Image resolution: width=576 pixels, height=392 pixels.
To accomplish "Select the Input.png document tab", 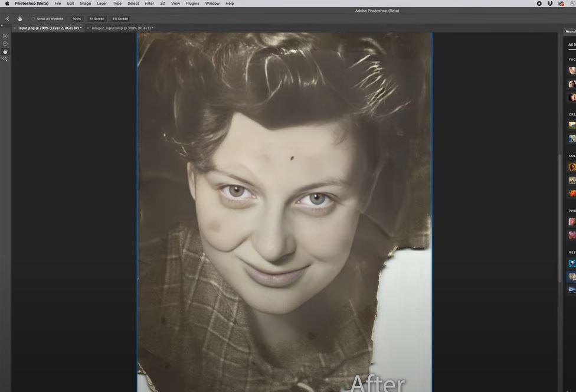I will (x=50, y=28).
